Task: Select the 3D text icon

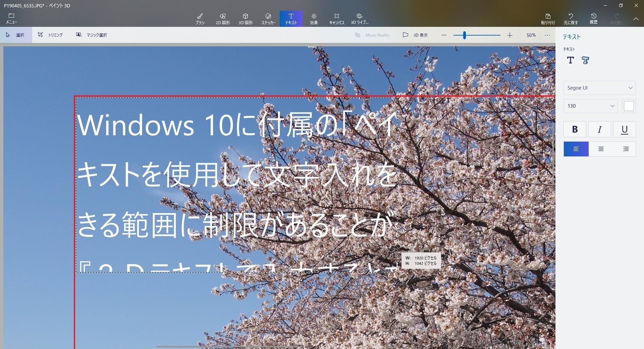Action: point(586,60)
